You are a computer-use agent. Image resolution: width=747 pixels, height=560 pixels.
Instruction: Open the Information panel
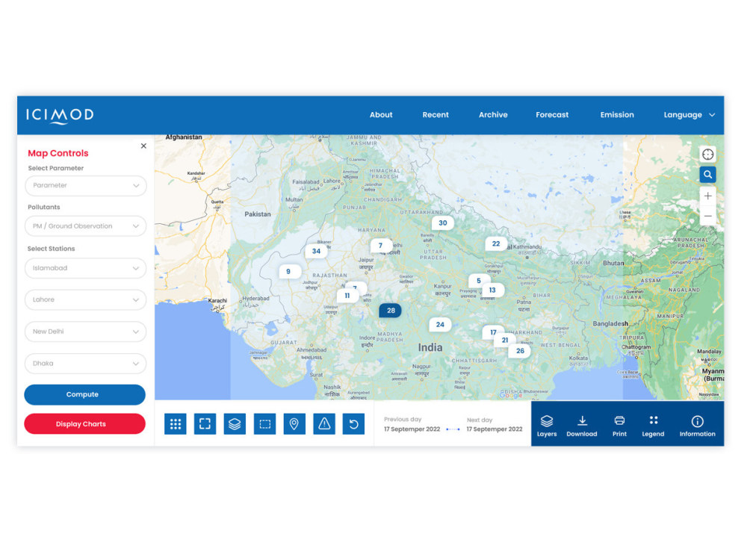coord(698,426)
